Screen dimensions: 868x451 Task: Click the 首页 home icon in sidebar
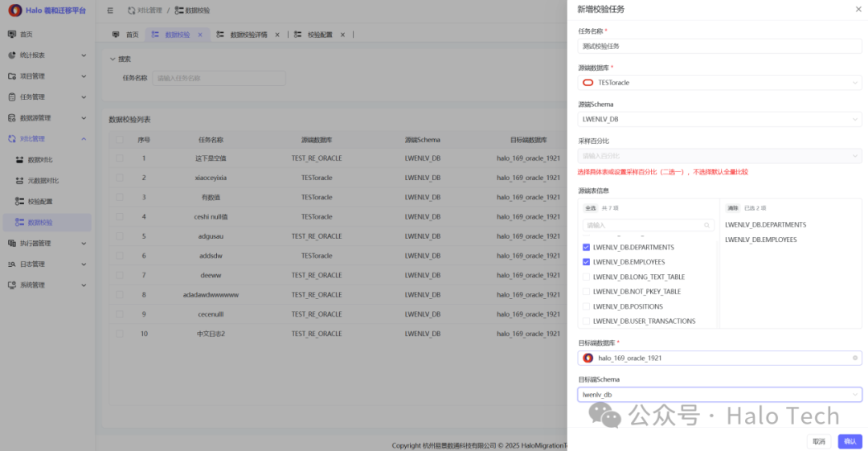point(12,35)
